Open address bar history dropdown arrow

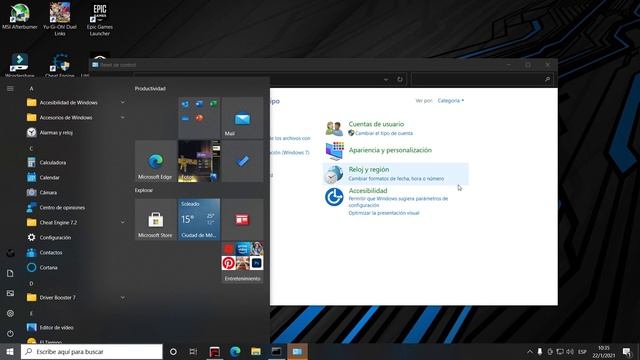[386, 79]
